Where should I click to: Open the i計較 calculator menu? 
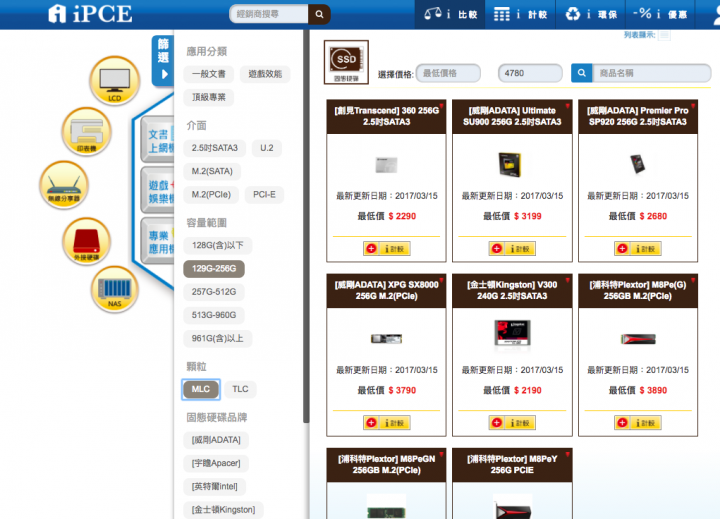click(x=520, y=14)
